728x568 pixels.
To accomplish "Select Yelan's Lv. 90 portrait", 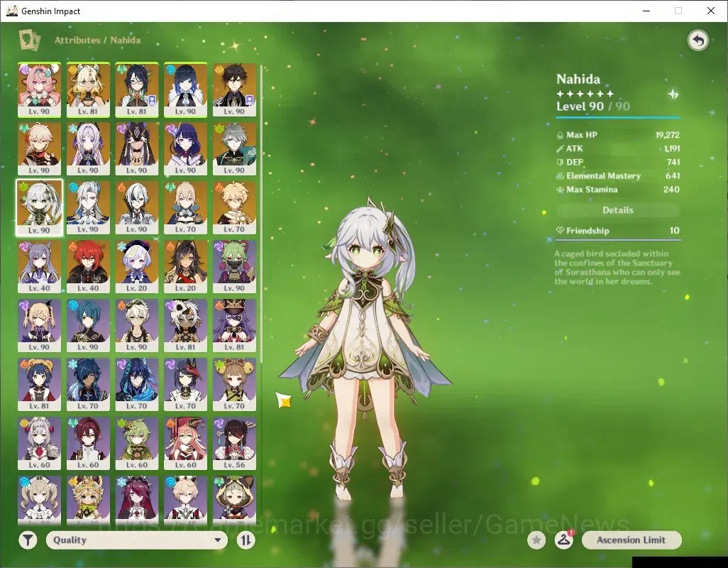I will click(x=186, y=89).
